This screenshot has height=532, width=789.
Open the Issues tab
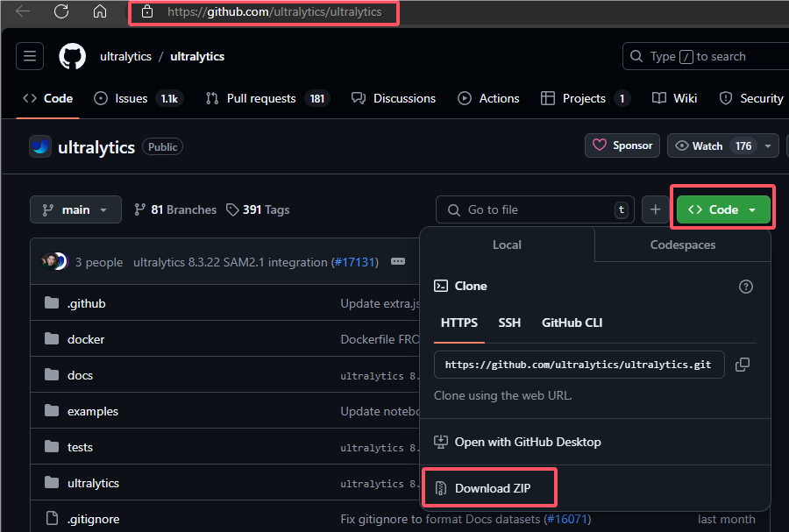point(139,98)
